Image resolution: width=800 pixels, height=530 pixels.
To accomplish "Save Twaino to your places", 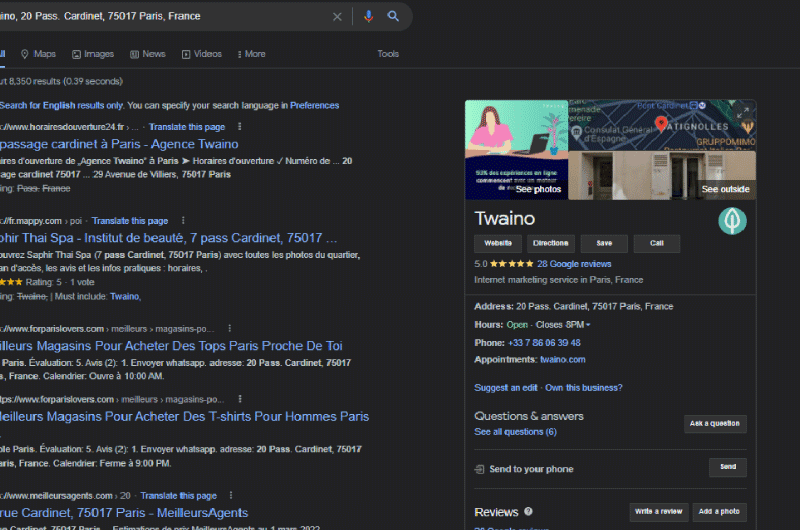I will 604,243.
